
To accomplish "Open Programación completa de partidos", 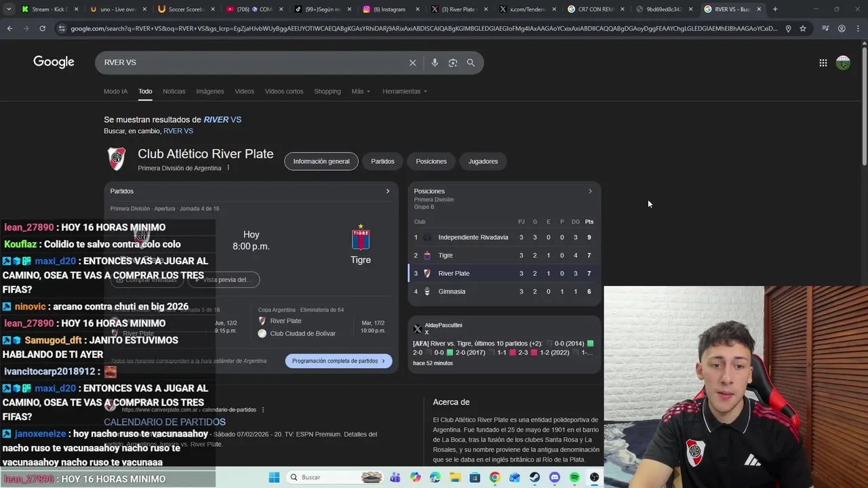I will point(338,361).
